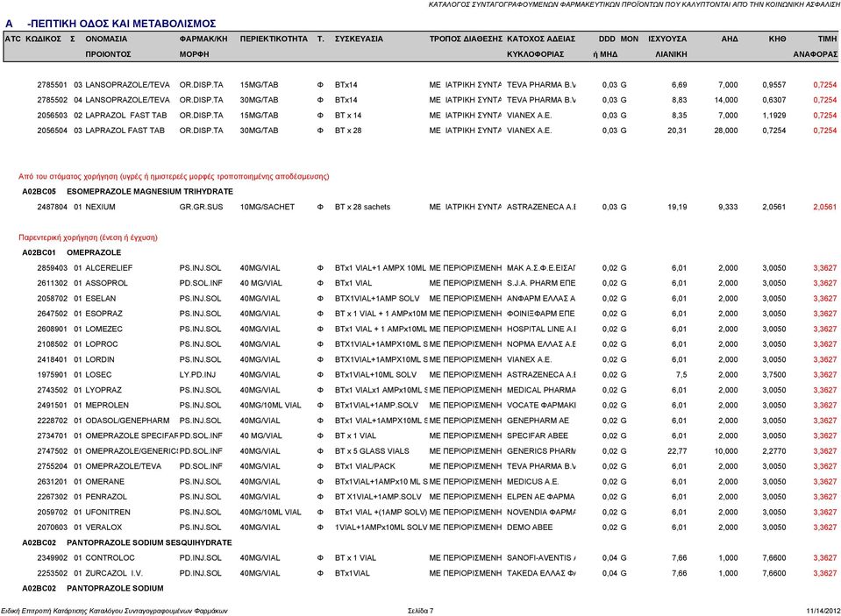Select the LORDIN product name
841x616 pixels.
click(x=100, y=360)
